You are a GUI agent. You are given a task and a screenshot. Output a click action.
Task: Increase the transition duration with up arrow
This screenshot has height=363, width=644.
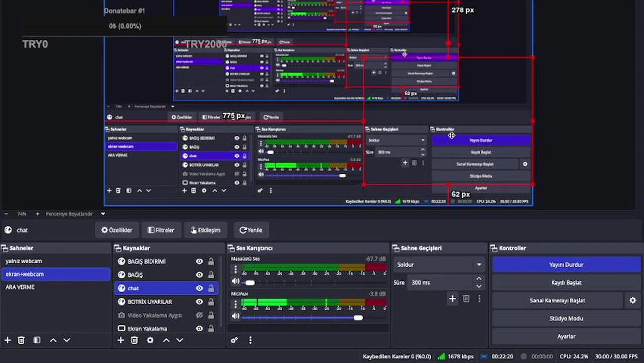(479, 279)
